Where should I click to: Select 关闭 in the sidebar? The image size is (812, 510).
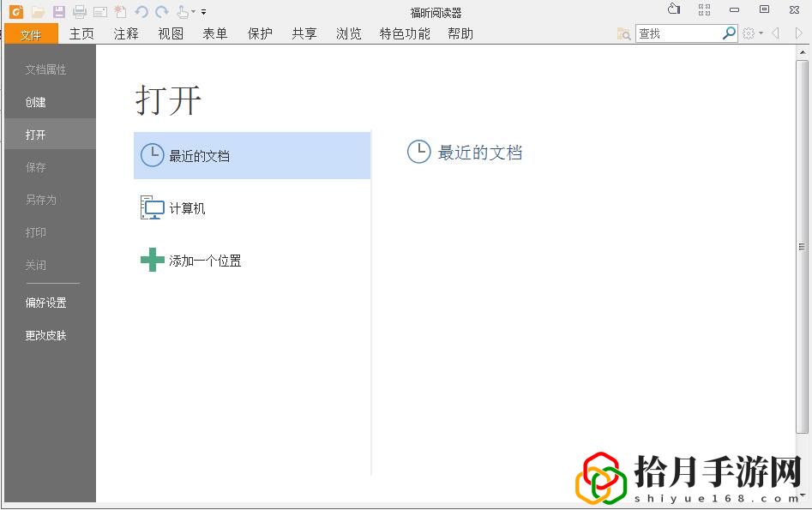[50, 265]
